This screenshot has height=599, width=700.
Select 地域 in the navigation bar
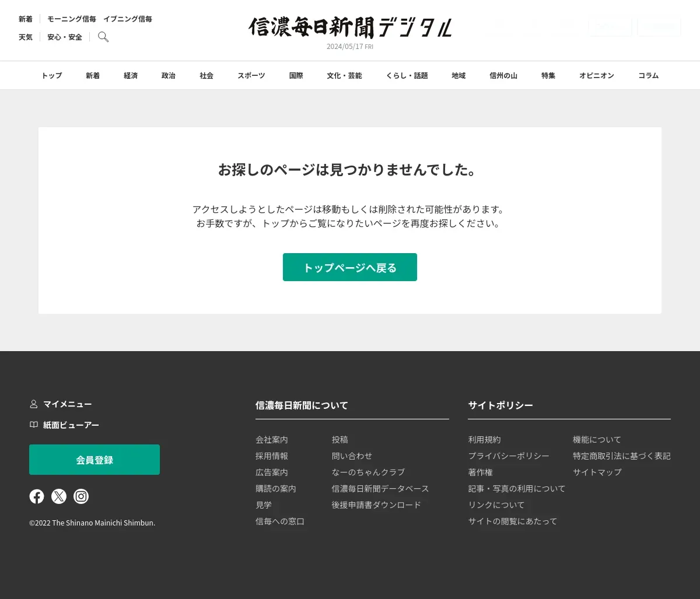tap(459, 76)
